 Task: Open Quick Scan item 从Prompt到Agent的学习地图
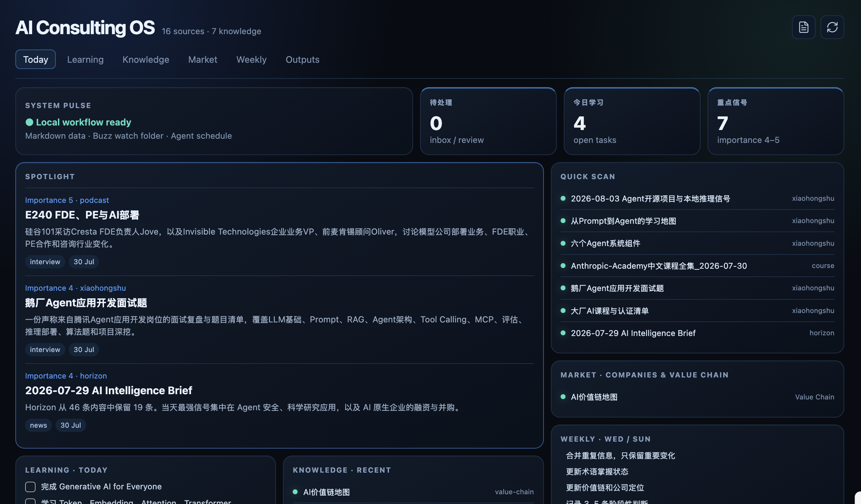[697, 221]
